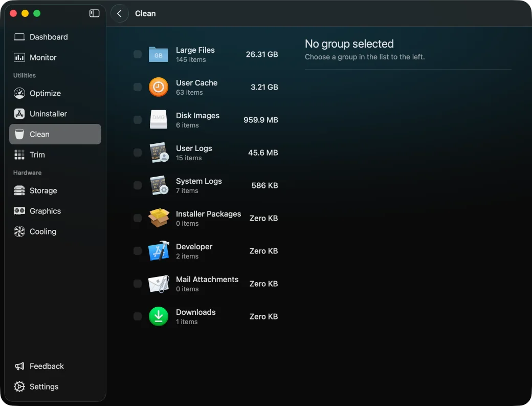Open the Settings gear icon
Image resolution: width=532 pixels, height=406 pixels.
(x=19, y=387)
